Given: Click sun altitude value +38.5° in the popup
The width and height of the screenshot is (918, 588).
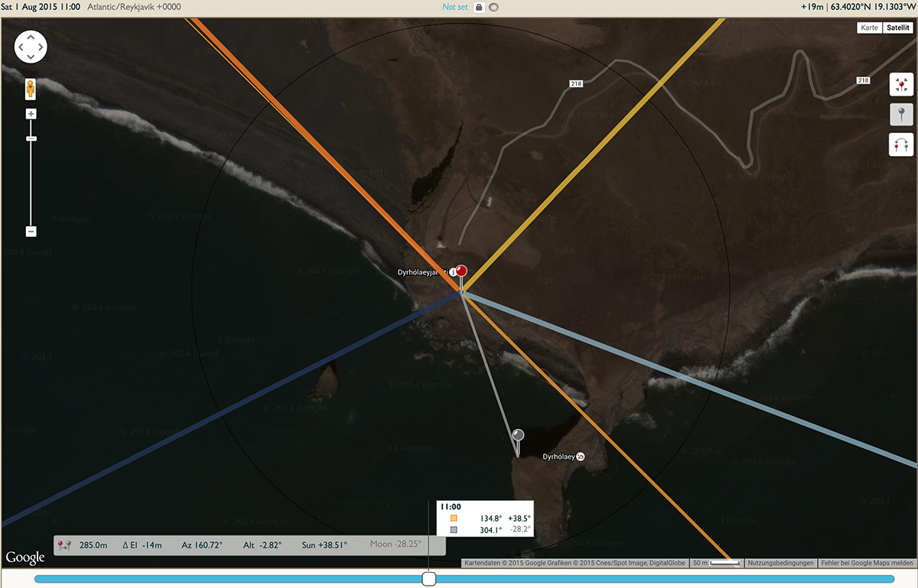Looking at the screenshot, I should point(519,518).
